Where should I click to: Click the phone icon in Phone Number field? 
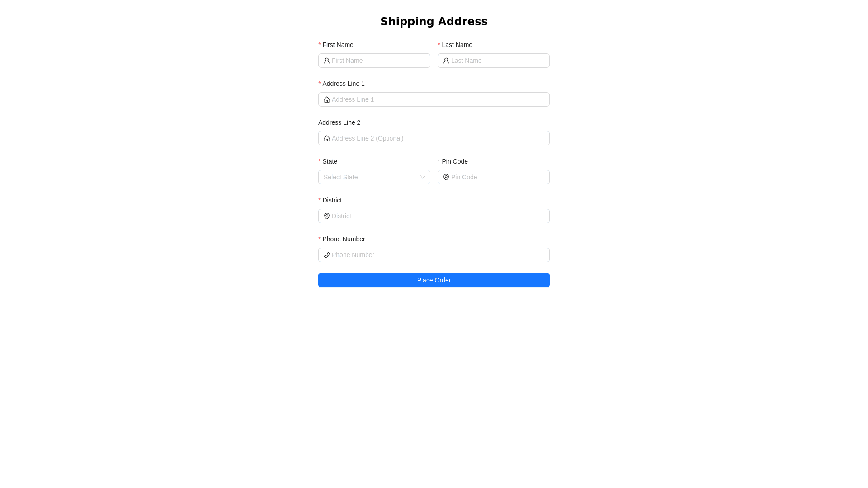(x=326, y=255)
